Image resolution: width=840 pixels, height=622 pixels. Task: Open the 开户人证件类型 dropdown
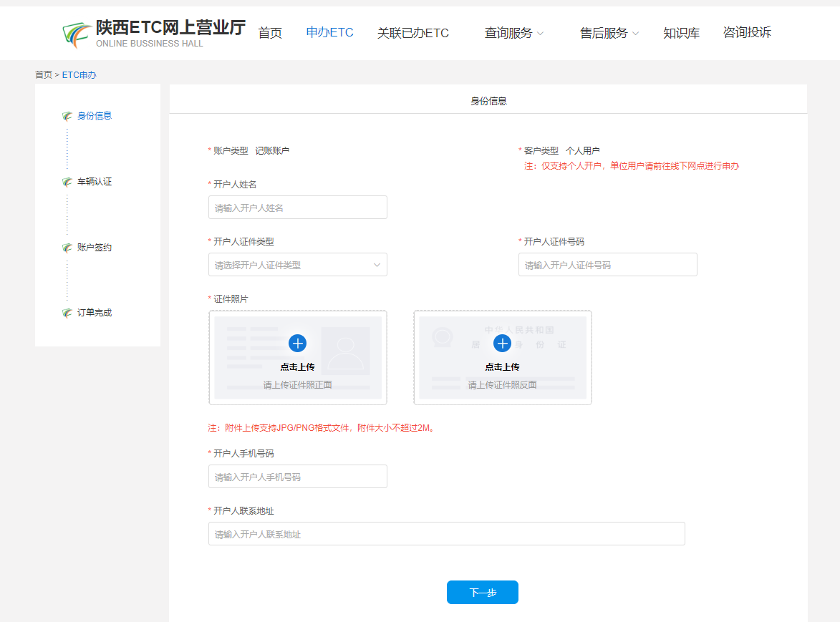tap(297, 265)
